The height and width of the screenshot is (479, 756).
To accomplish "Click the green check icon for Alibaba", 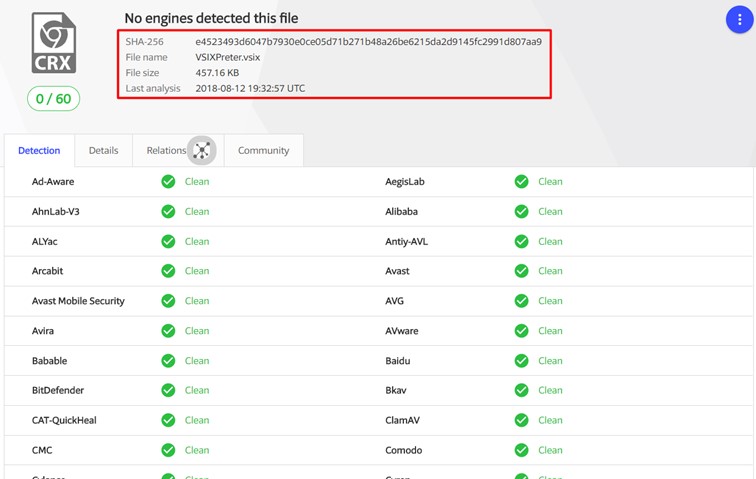I will coord(521,212).
